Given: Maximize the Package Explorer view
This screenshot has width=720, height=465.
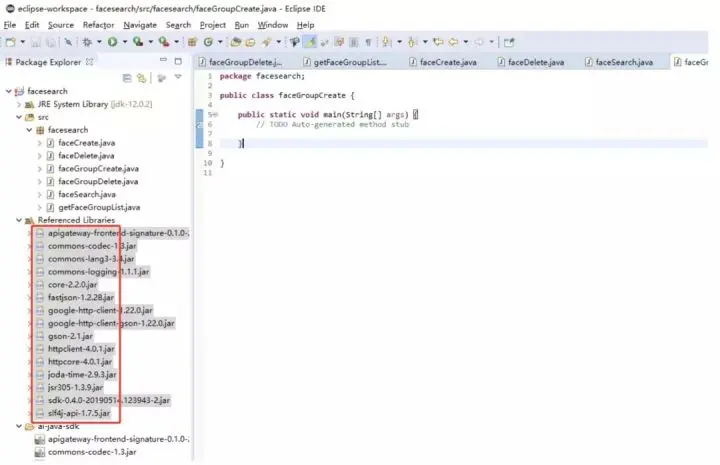Looking at the screenshot, I should [x=178, y=61].
